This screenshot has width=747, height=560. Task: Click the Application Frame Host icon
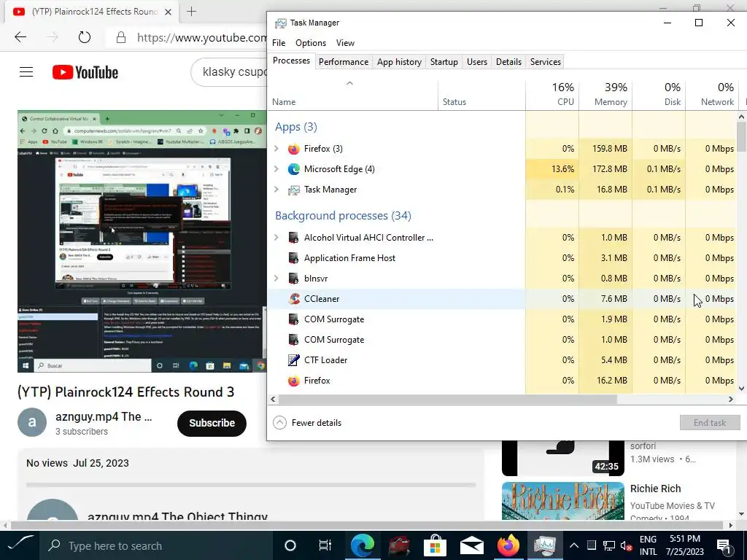294,258
